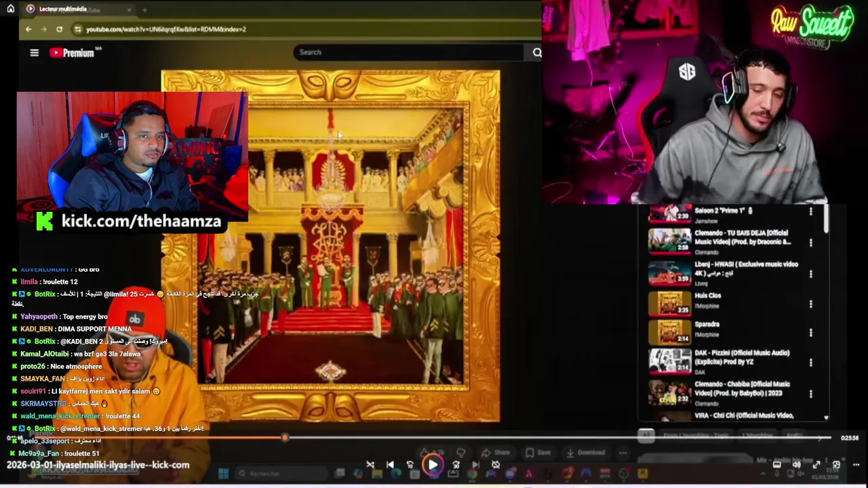Click the 'kick.com/thehaamza' banner

[x=130, y=221]
